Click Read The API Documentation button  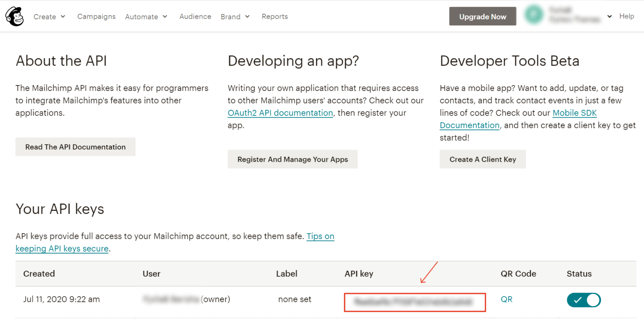[x=75, y=147]
